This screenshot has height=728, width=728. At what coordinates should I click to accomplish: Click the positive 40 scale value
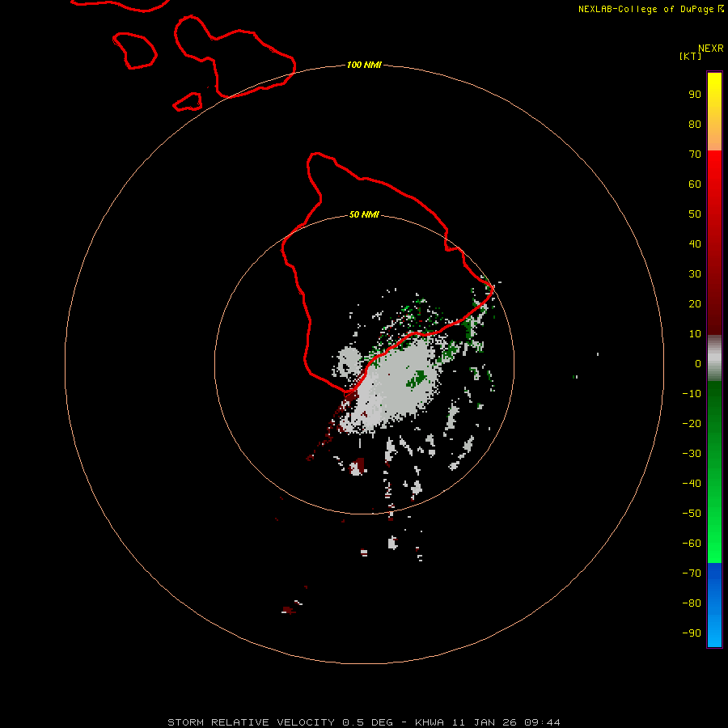point(695,243)
